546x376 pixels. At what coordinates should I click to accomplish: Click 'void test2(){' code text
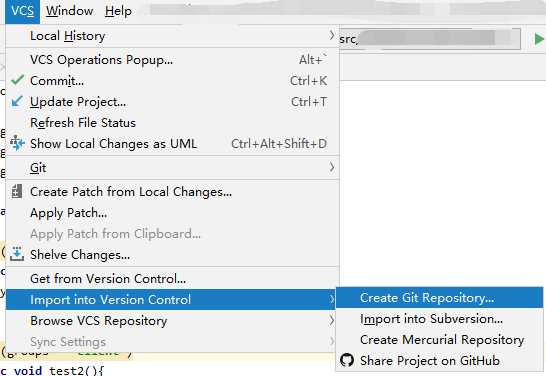(58, 370)
